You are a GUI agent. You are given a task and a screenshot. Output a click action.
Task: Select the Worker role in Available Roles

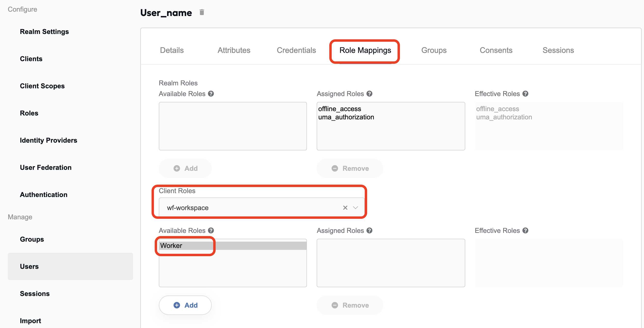pos(233,246)
